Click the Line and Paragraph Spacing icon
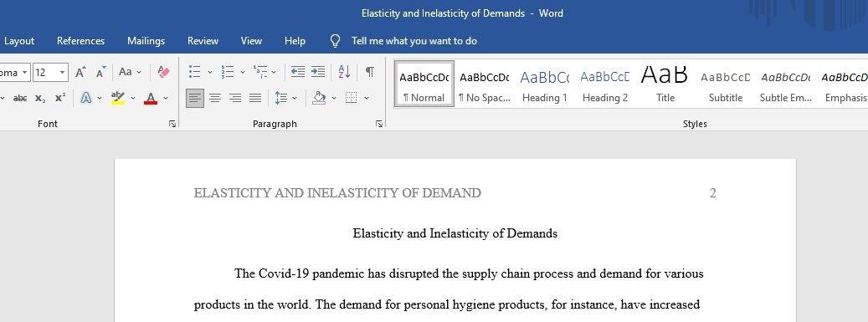The image size is (868, 322). (281, 98)
